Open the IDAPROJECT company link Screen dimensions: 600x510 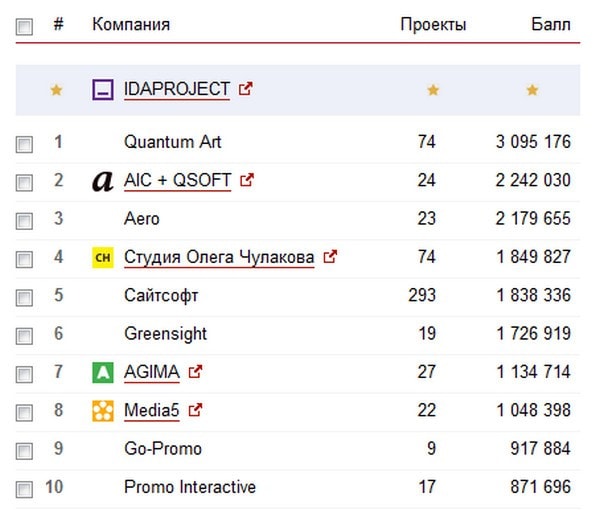tap(177, 89)
